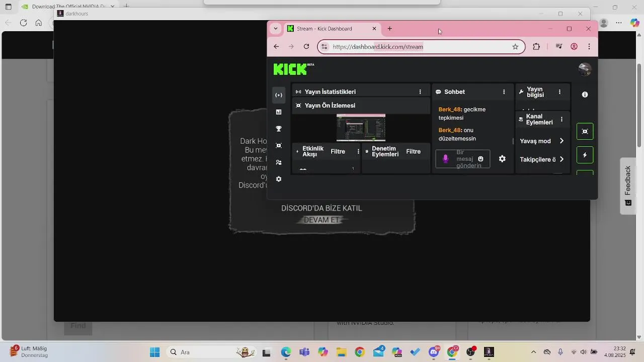Click the Find button in background page

(78, 326)
